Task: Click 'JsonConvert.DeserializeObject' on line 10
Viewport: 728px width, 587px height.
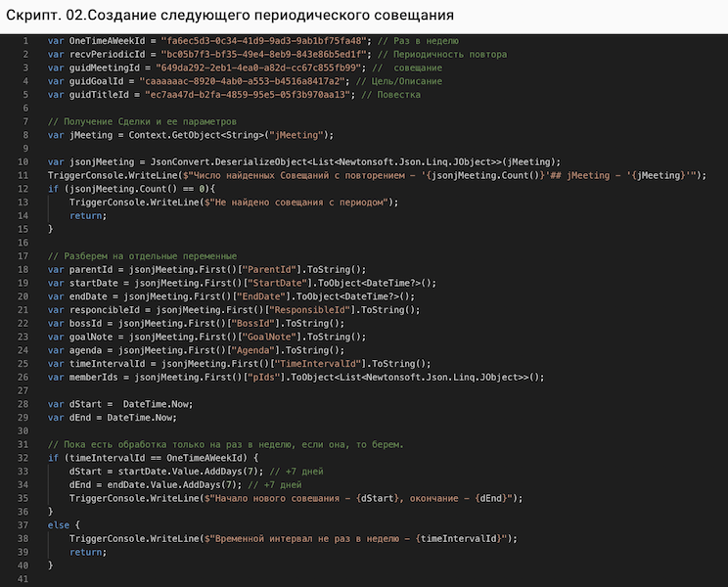Action: [228, 162]
